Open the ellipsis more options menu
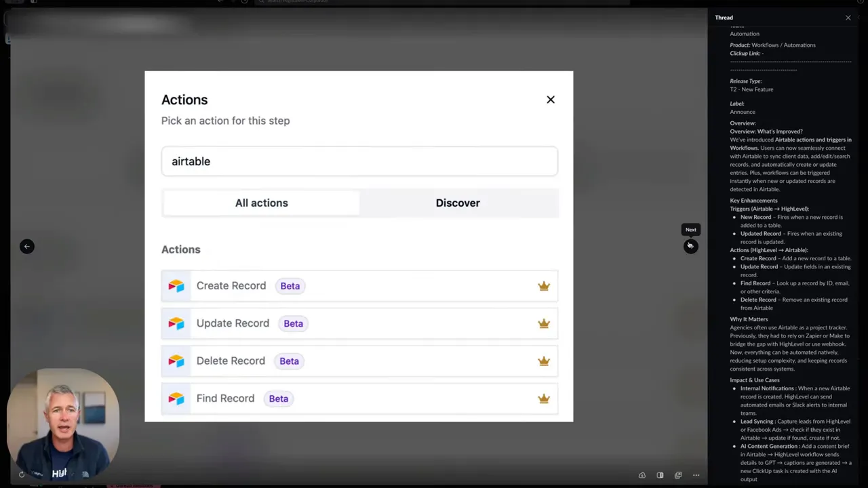 (x=696, y=475)
